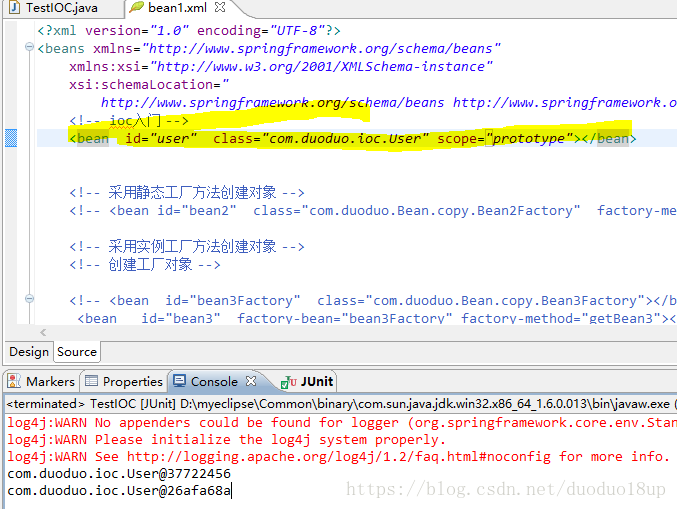
Task: Click the xmlns:xsi attribute line
Action: (x=281, y=66)
